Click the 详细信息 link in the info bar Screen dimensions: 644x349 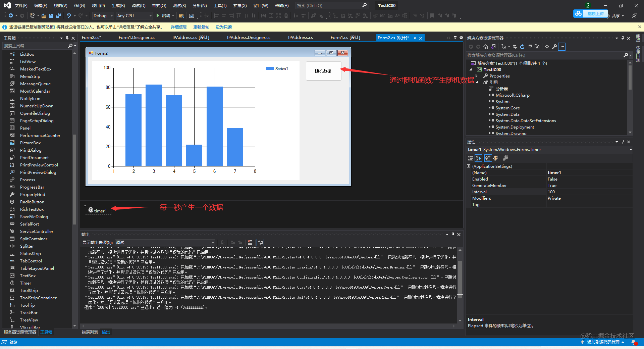tap(179, 27)
